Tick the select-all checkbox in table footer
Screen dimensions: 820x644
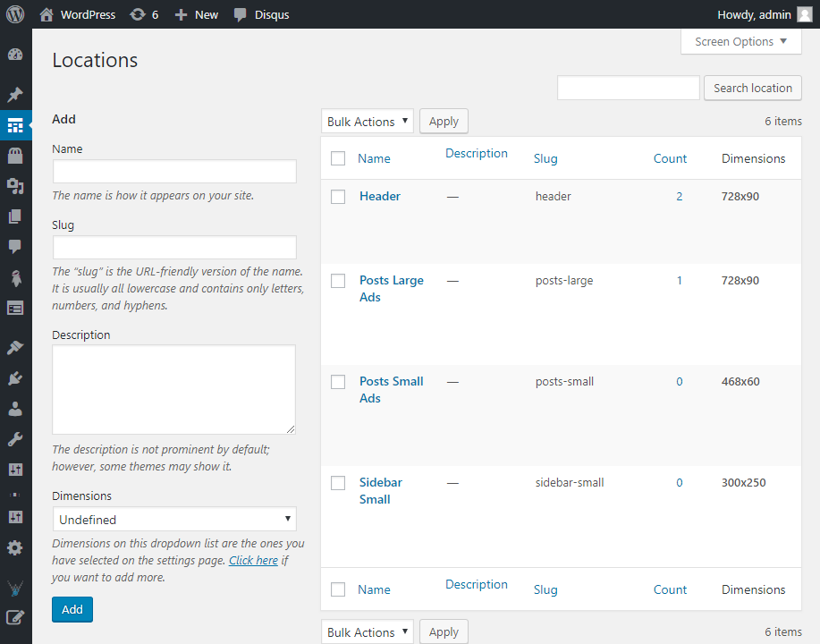[x=338, y=589]
